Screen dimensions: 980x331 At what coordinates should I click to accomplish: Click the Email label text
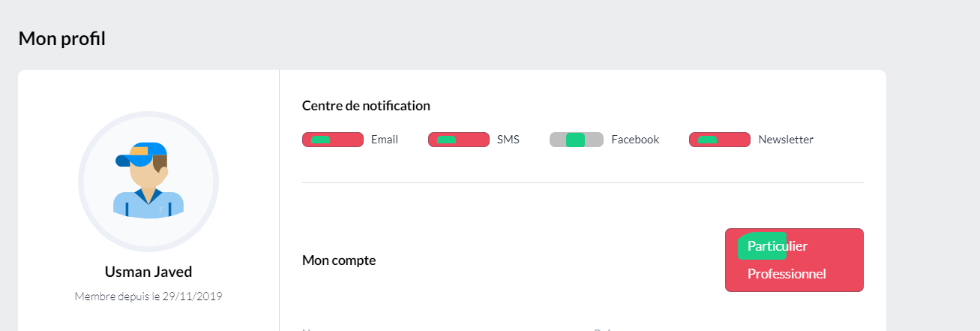385,140
